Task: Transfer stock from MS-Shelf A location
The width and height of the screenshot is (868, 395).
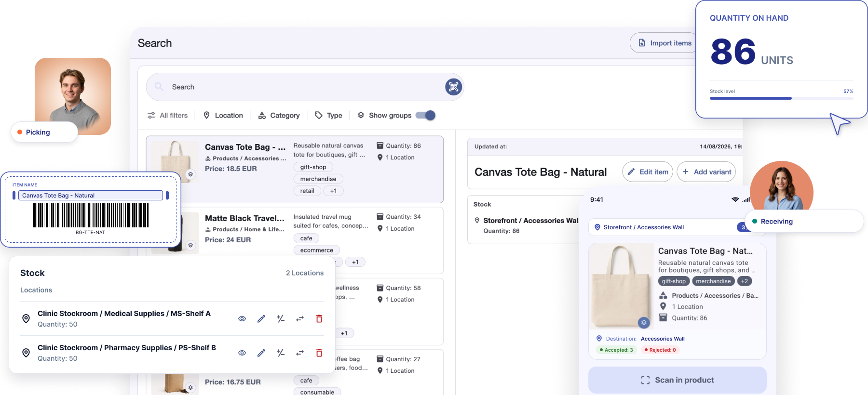Action: (300, 319)
